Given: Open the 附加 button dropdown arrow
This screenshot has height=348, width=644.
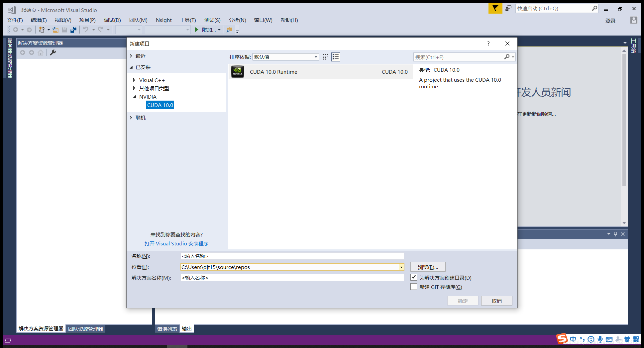Looking at the screenshot, I should pos(219,30).
